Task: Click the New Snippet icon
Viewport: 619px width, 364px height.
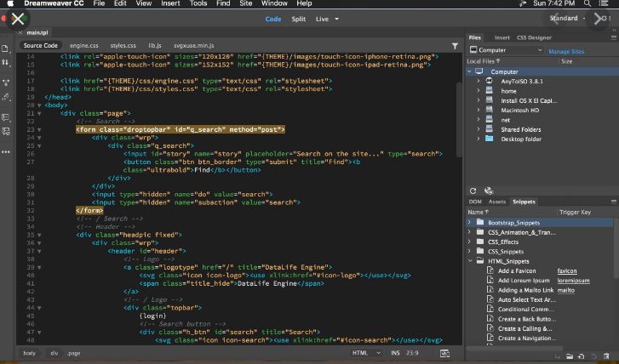Action: [581, 356]
